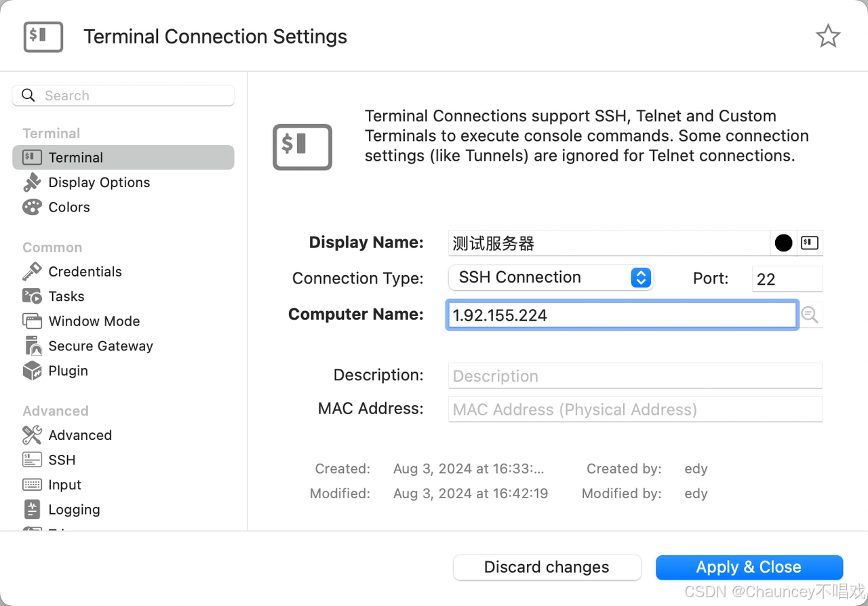Open the Connection Type dropdown

click(x=550, y=278)
